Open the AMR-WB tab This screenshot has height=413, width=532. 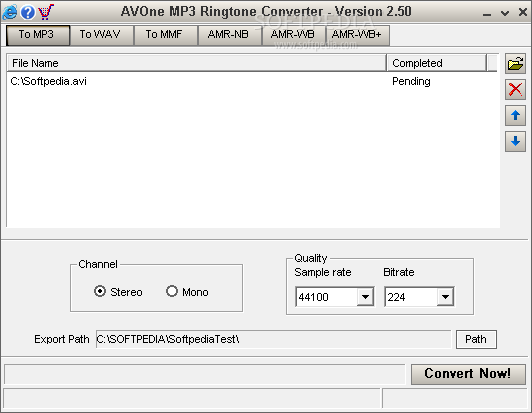point(294,35)
